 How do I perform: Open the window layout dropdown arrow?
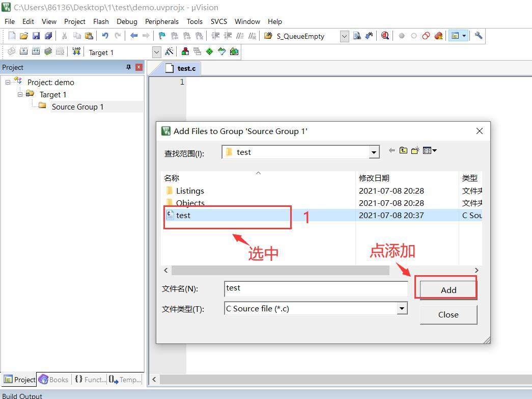(x=464, y=36)
